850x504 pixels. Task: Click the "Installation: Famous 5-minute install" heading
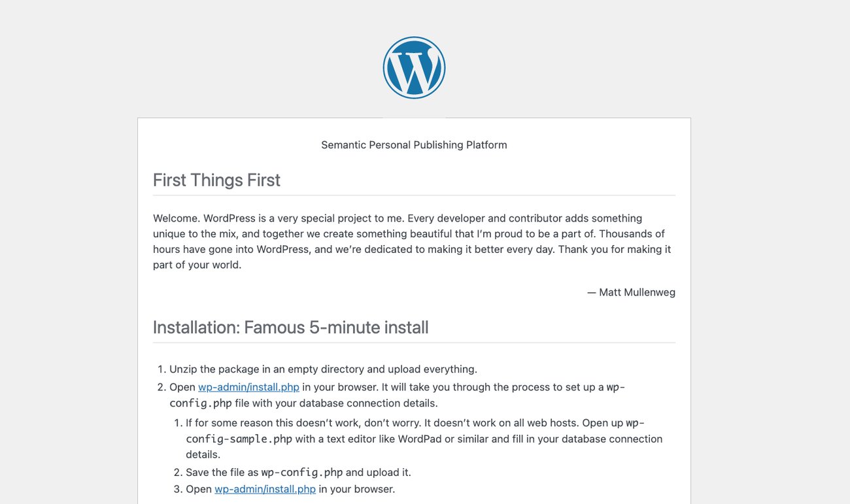(290, 327)
